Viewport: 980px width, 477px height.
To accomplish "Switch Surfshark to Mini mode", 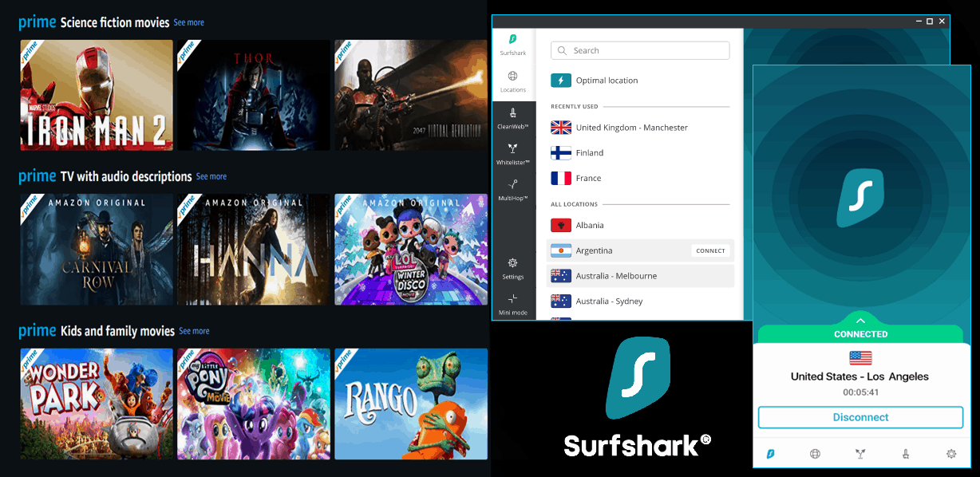I will coord(513,304).
